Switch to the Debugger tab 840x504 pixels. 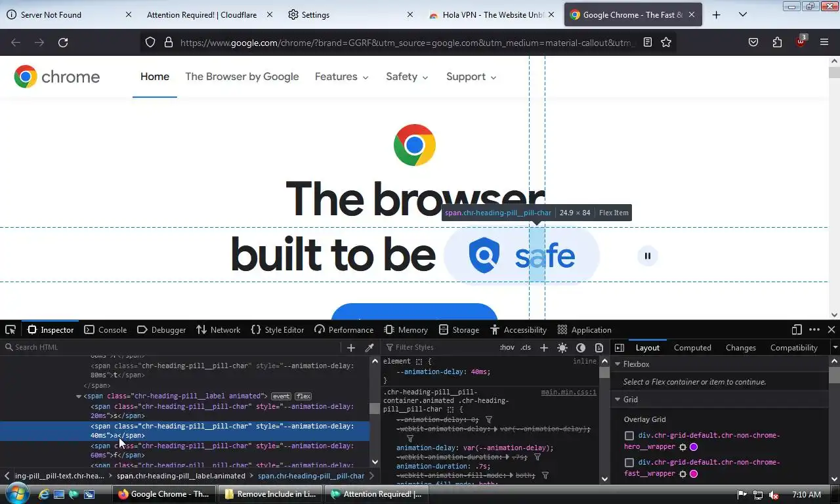161,330
